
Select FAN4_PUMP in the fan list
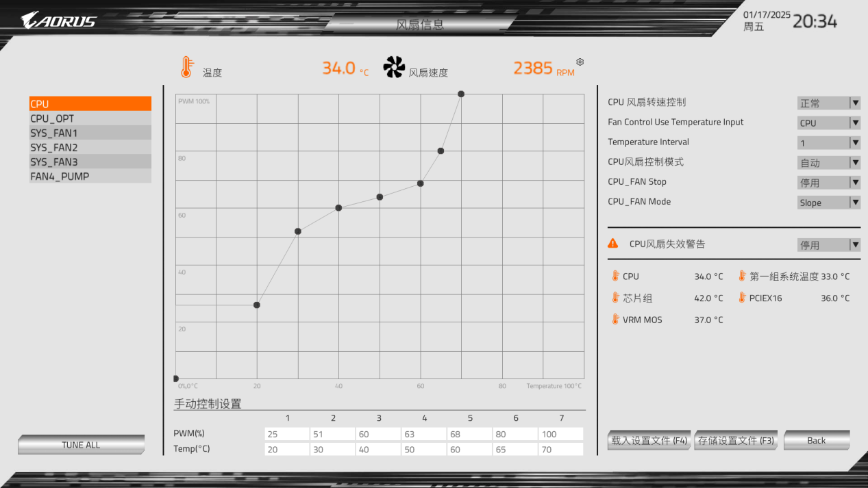[90, 176]
